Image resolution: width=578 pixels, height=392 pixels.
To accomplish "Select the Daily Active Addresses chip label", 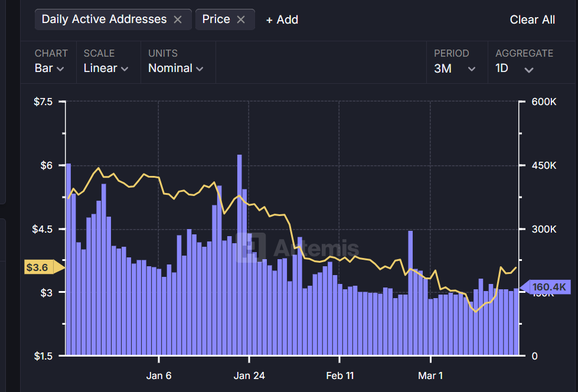I will 104,19.
